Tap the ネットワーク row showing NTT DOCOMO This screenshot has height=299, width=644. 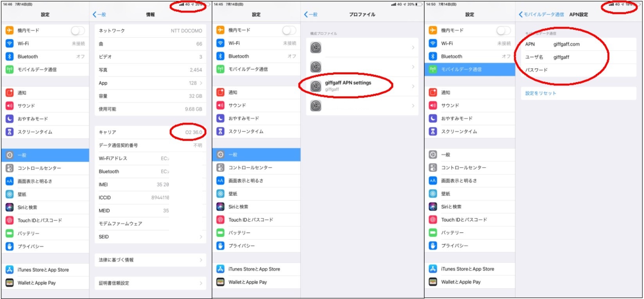150,31
